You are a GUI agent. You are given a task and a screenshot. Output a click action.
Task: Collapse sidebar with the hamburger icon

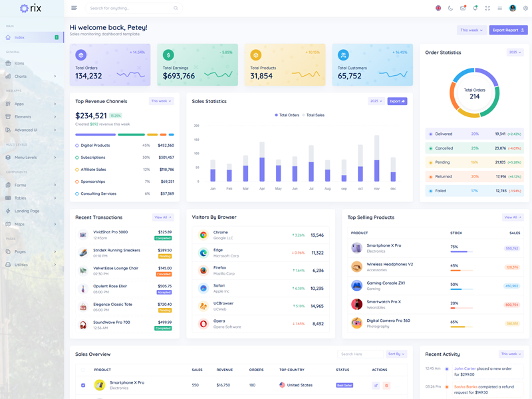point(74,8)
